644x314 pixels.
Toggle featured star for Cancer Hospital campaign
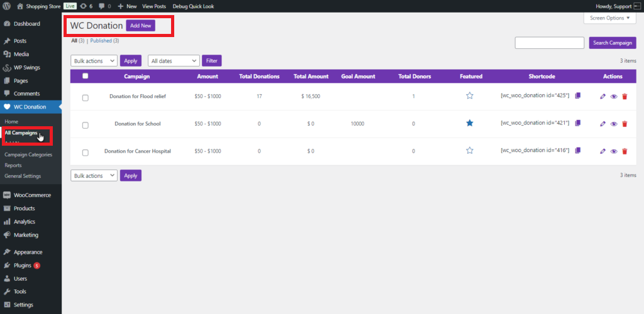(x=470, y=151)
